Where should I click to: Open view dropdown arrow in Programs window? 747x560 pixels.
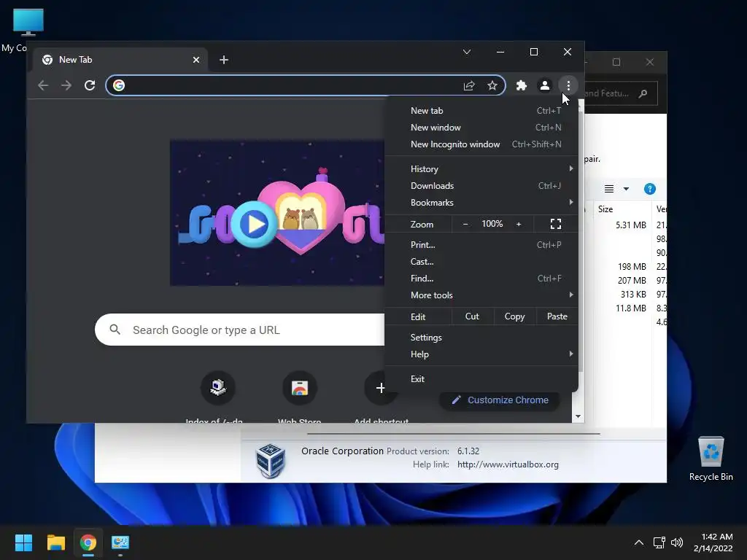(626, 189)
